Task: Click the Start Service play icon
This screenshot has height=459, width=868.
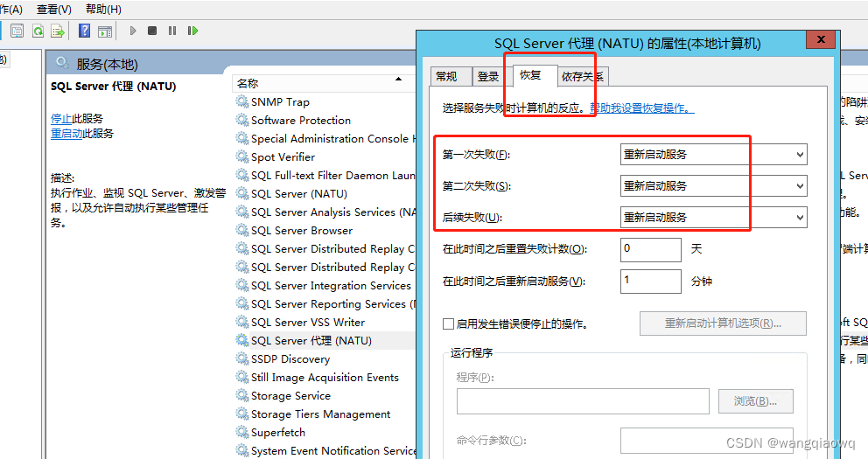Action: pos(133,31)
